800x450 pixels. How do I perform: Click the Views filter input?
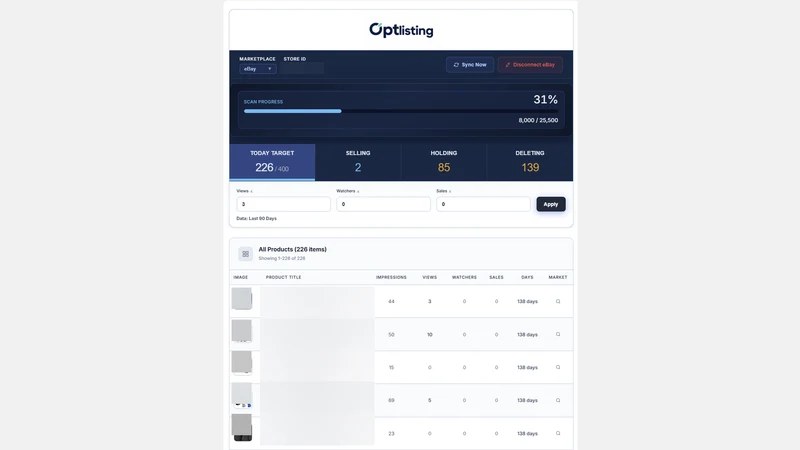click(x=283, y=204)
